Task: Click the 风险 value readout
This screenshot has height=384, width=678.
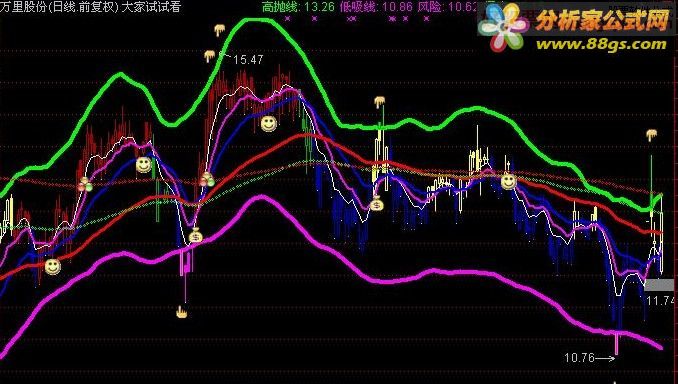Action: tap(448, 6)
